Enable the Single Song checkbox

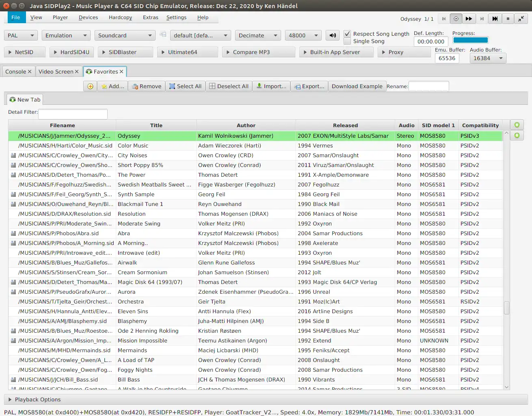tap(347, 41)
